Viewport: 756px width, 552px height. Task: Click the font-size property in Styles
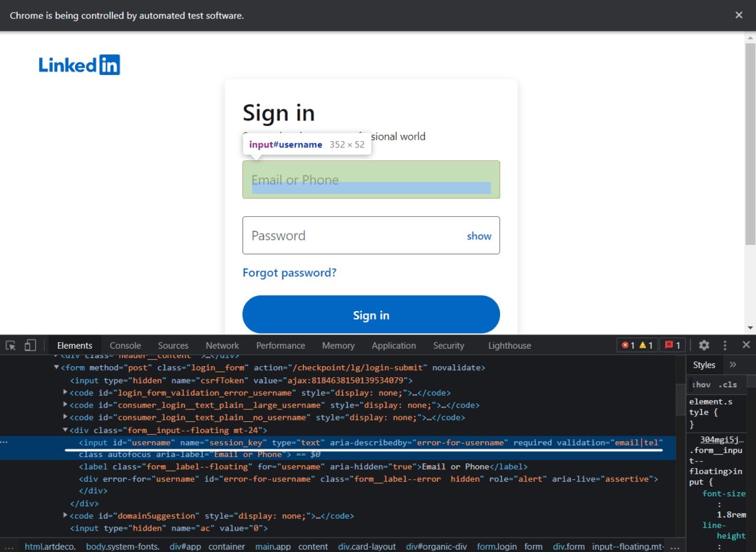coord(724,493)
